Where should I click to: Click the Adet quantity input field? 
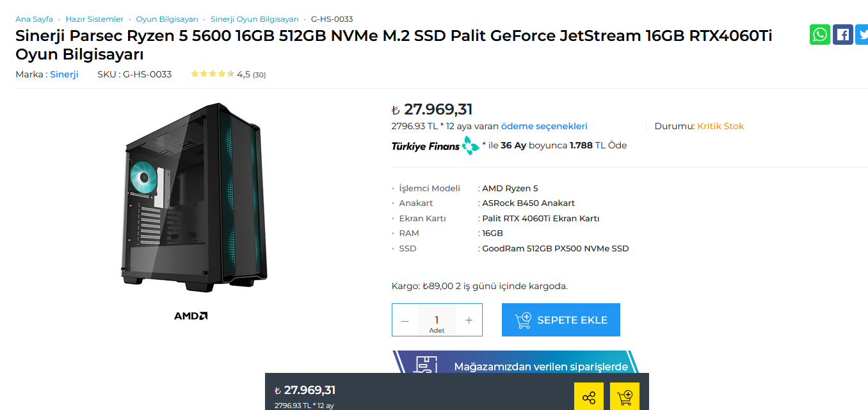tap(437, 320)
